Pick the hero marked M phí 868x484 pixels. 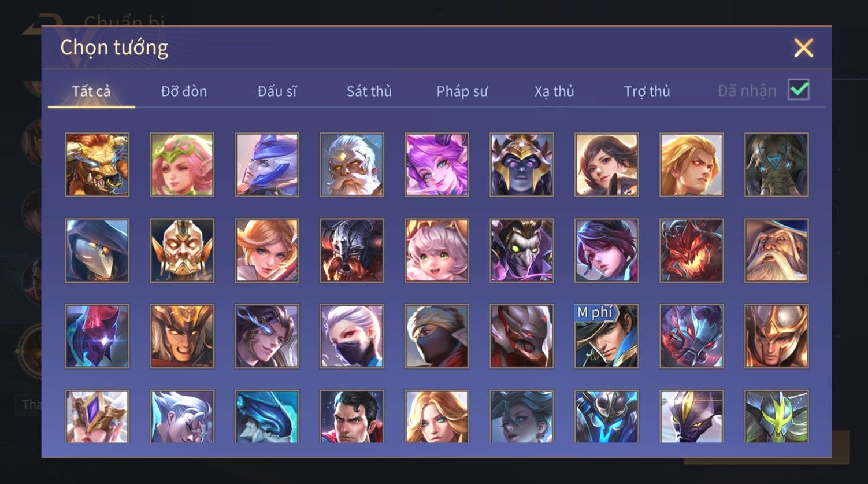607,336
